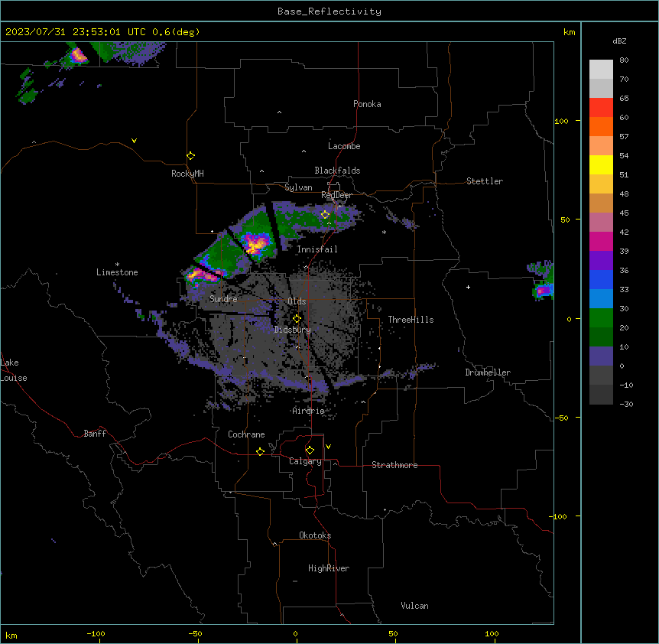Click the Airdrie city label

coord(309,411)
